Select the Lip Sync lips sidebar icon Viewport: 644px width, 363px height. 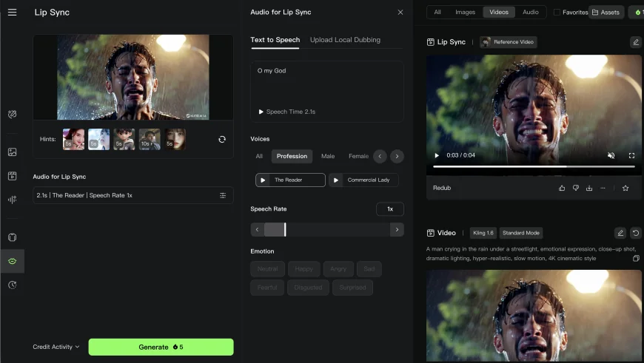[13, 261]
